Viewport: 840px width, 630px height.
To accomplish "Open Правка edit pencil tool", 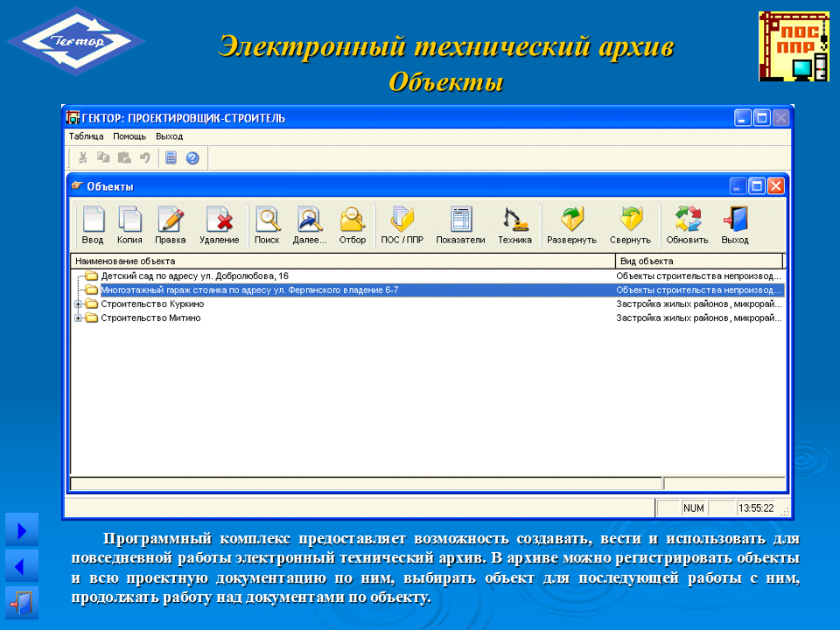I will pos(171,225).
